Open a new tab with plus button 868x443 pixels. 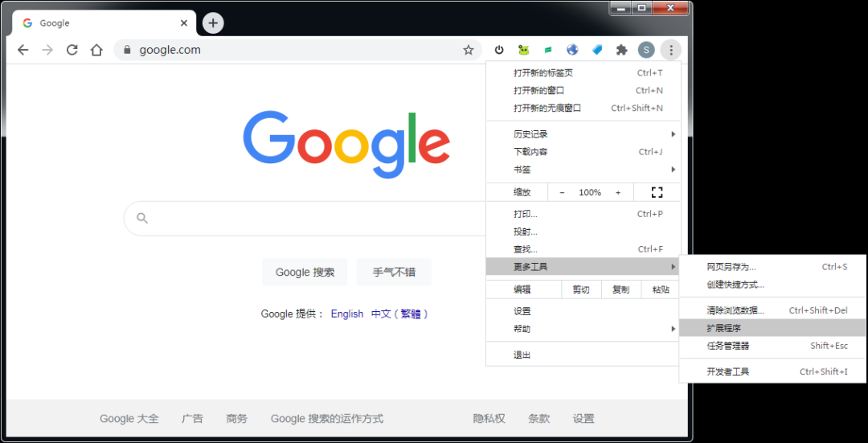(213, 23)
